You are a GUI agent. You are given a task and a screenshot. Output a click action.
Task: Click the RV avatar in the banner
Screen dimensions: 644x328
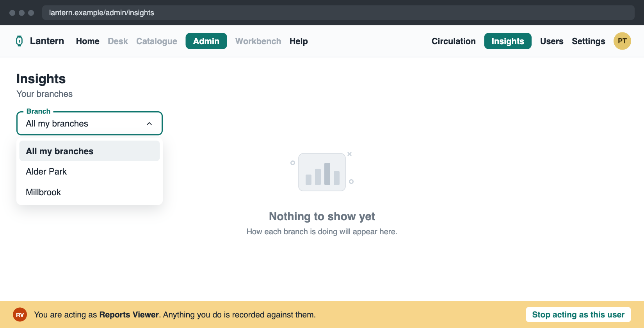(x=20, y=315)
